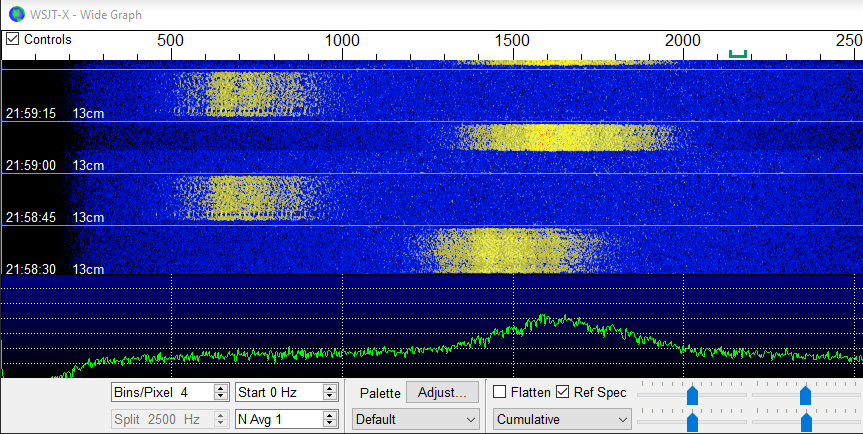Uncheck the Controls checkbox
Screen dimensions: 863x434
point(13,40)
